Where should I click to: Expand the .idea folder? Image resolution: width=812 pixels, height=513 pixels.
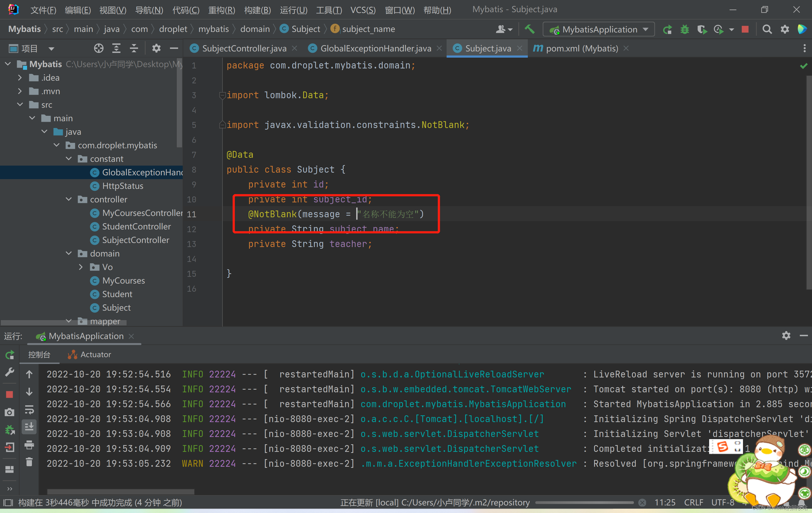coord(19,78)
